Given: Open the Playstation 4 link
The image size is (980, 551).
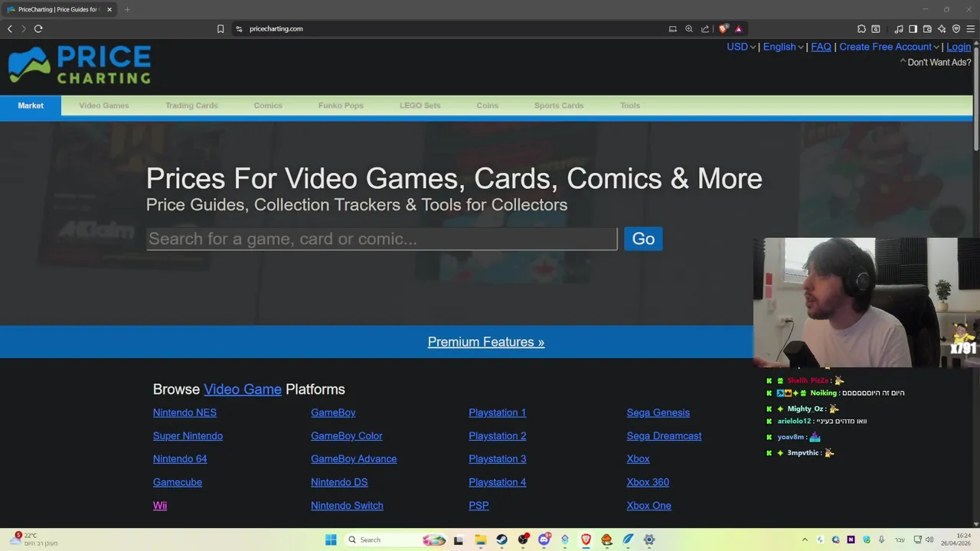Looking at the screenshot, I should pos(498,482).
